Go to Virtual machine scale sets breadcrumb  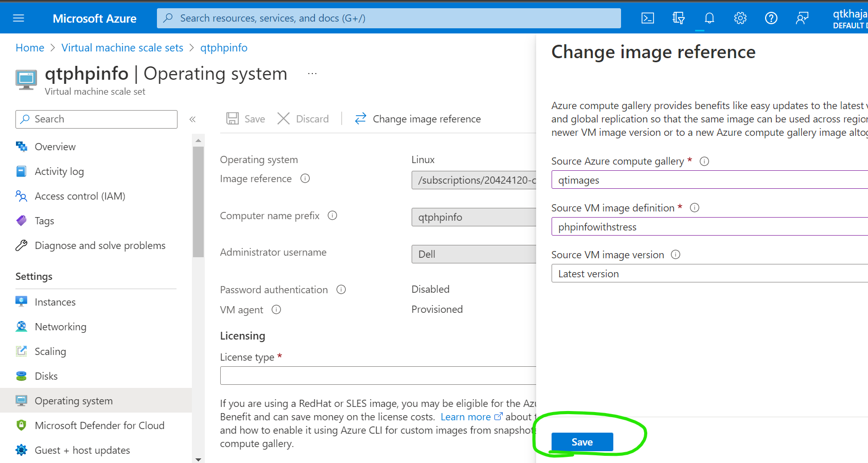pos(122,48)
